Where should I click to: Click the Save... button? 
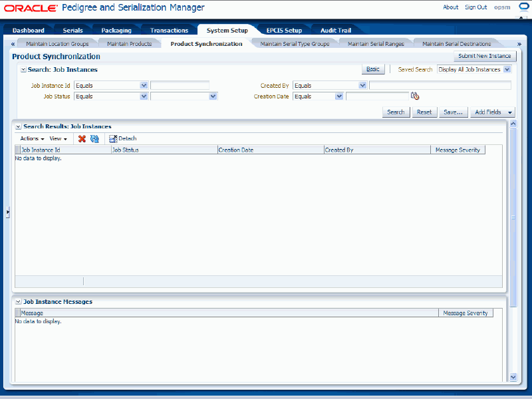point(453,112)
